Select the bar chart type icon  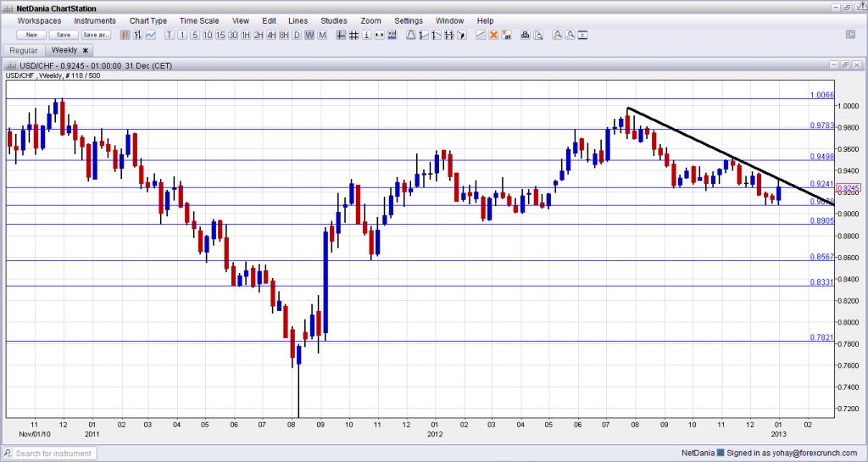click(138, 35)
